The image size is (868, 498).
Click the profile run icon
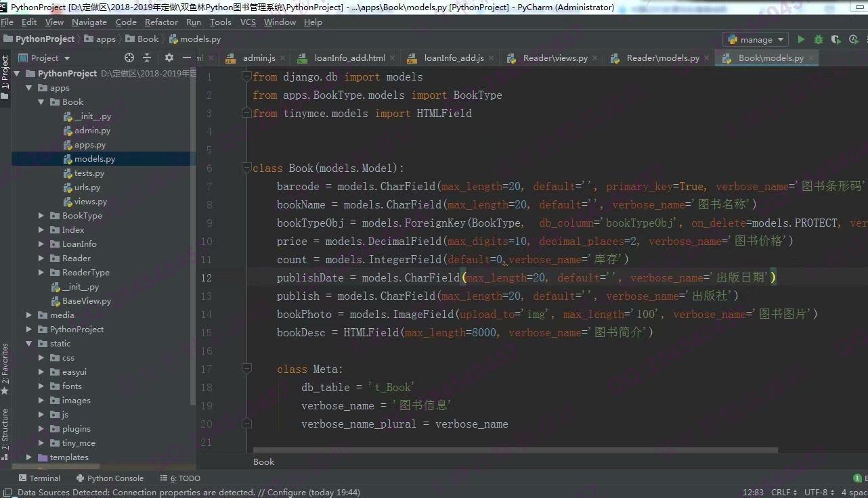(x=853, y=39)
